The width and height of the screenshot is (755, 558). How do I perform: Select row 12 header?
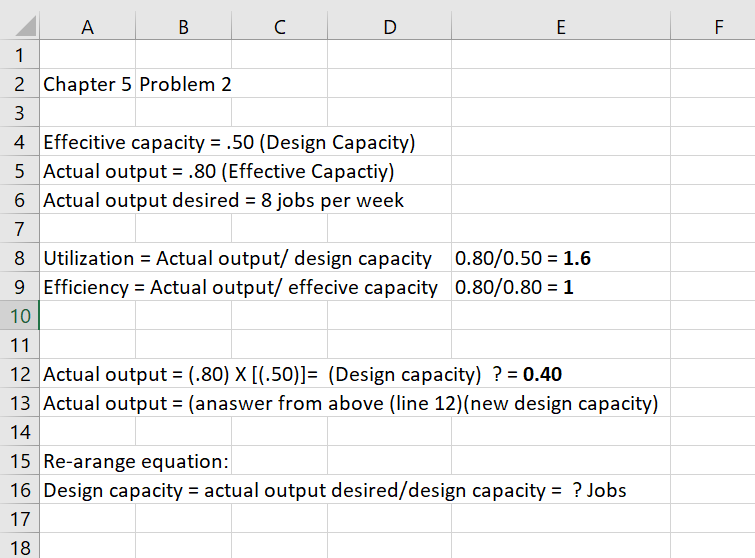pyautogui.click(x=19, y=374)
